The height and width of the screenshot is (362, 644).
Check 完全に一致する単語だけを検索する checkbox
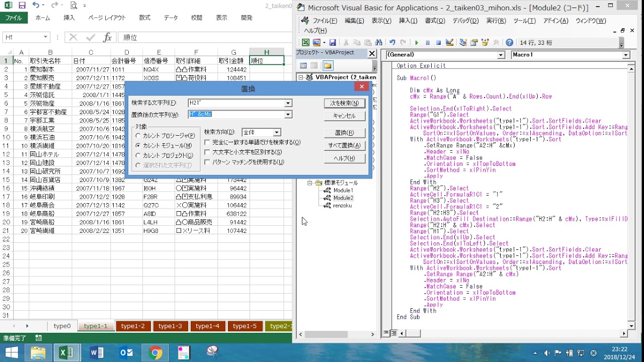pos(207,142)
